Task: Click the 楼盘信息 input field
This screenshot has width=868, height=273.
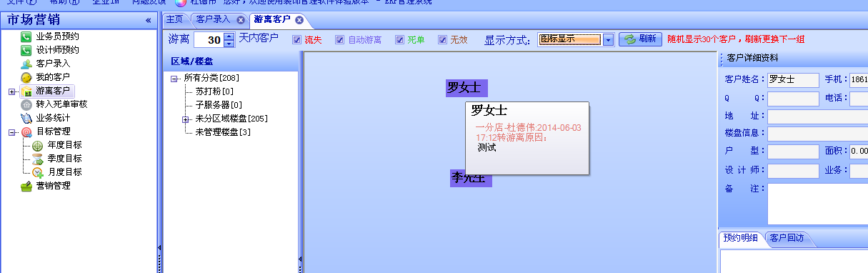Action: click(817, 133)
